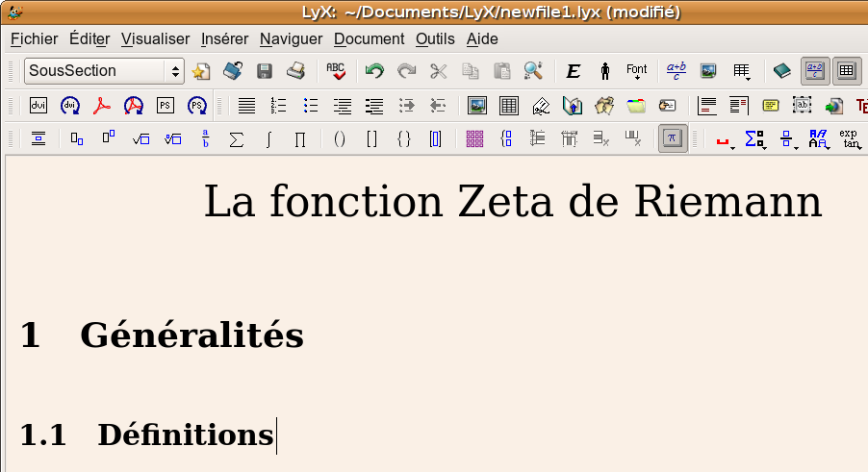The height and width of the screenshot is (472, 868).
Task: Click the spellcheck ABC icon
Action: [335, 71]
